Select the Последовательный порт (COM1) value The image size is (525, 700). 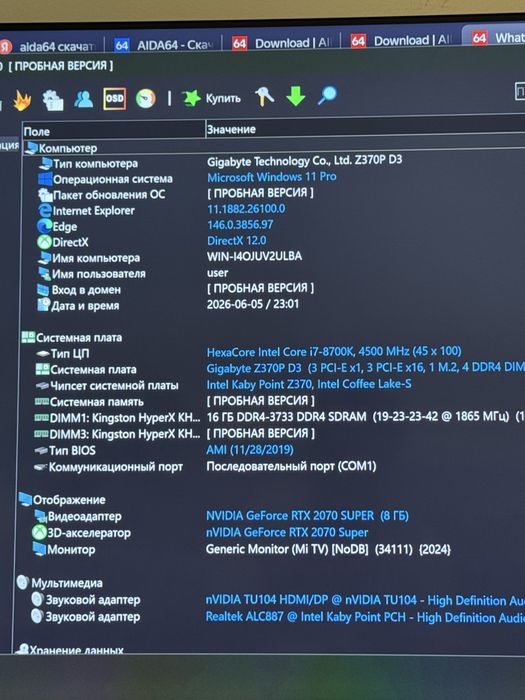[291, 467]
